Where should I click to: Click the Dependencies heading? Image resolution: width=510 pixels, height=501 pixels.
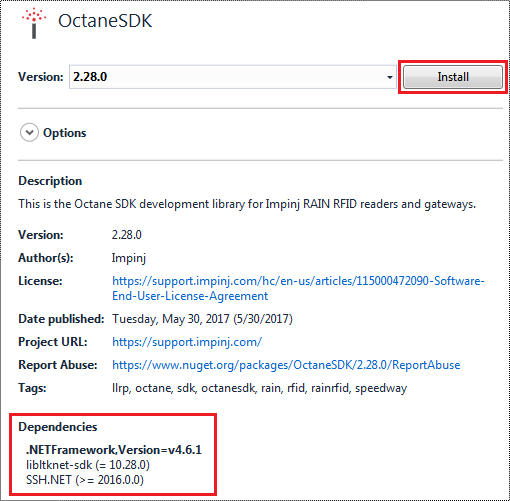point(58,427)
